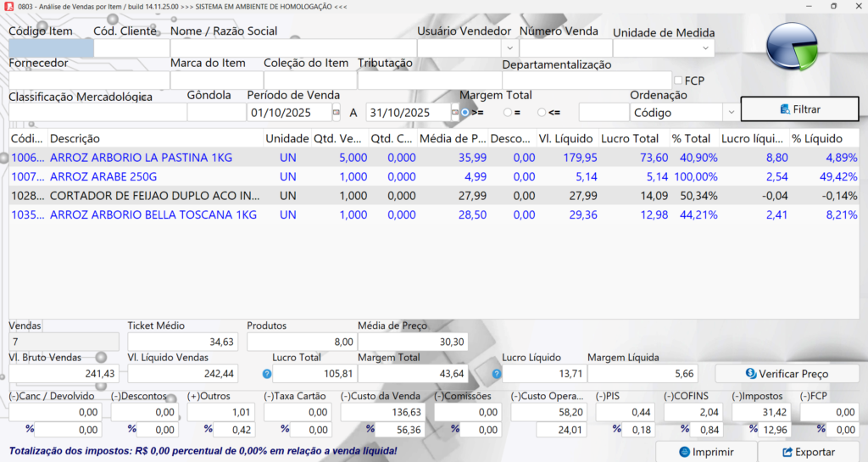Open the Unidade de Medida dropdown
Viewport: 868px width, 462px height.
(706, 49)
